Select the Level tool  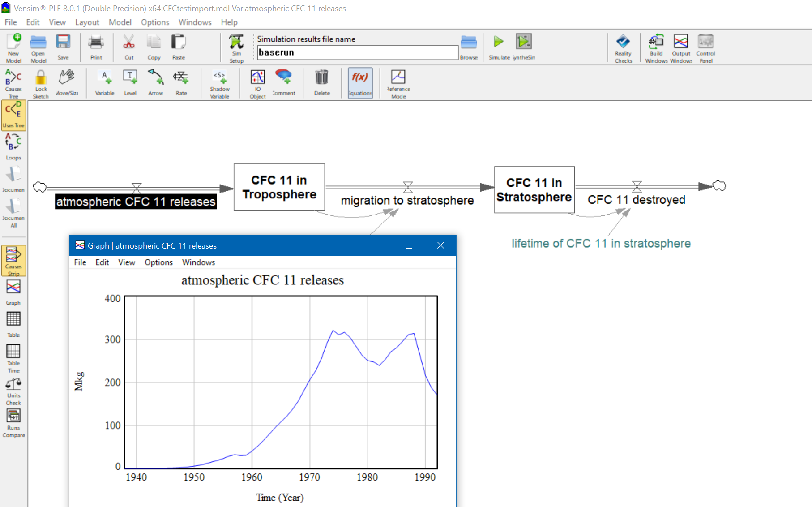click(x=130, y=82)
